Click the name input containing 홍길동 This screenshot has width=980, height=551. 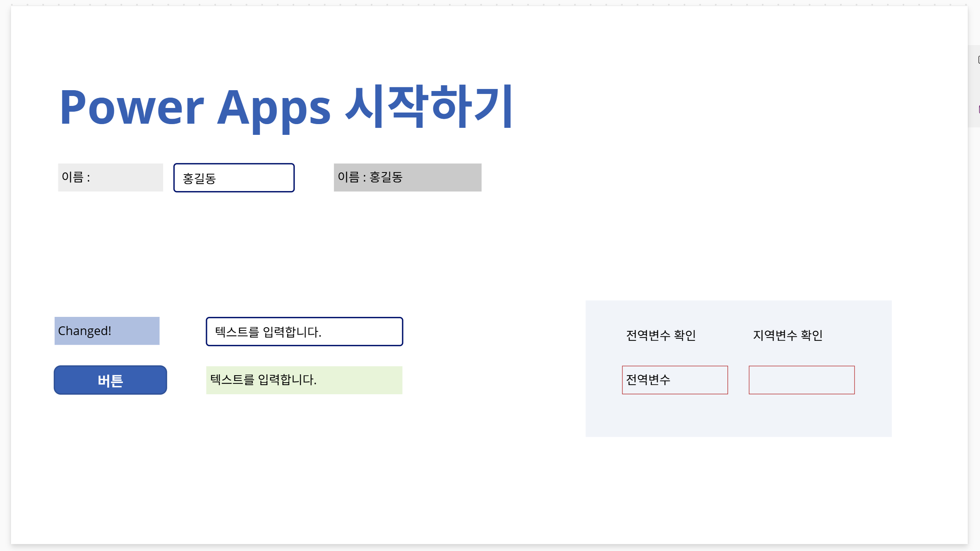click(234, 178)
